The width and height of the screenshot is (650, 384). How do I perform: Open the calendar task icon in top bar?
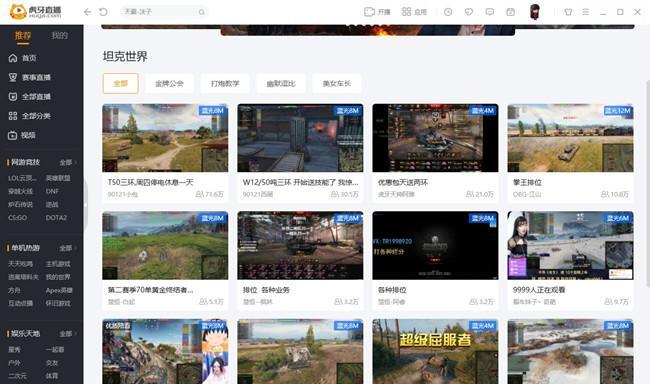510,12
